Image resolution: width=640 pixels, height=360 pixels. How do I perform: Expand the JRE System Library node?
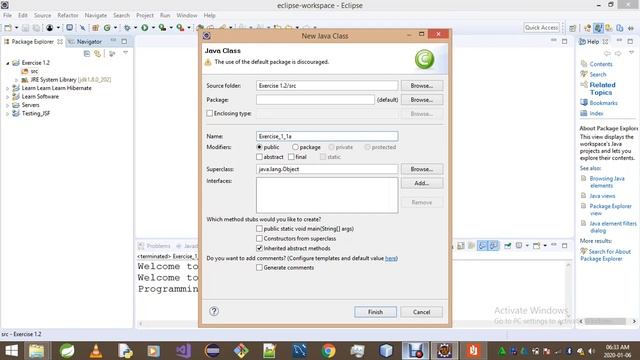pyautogui.click(x=16, y=80)
